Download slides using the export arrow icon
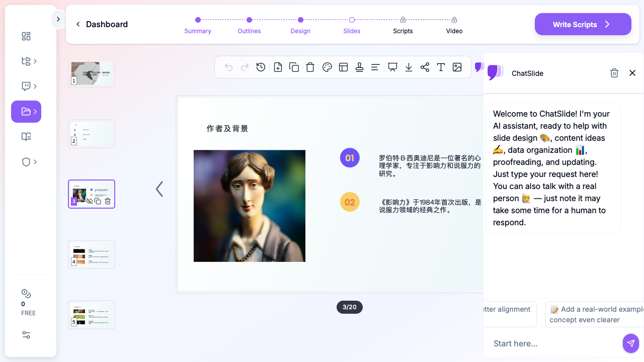Screen dimensions: 644x362 pos(409,67)
